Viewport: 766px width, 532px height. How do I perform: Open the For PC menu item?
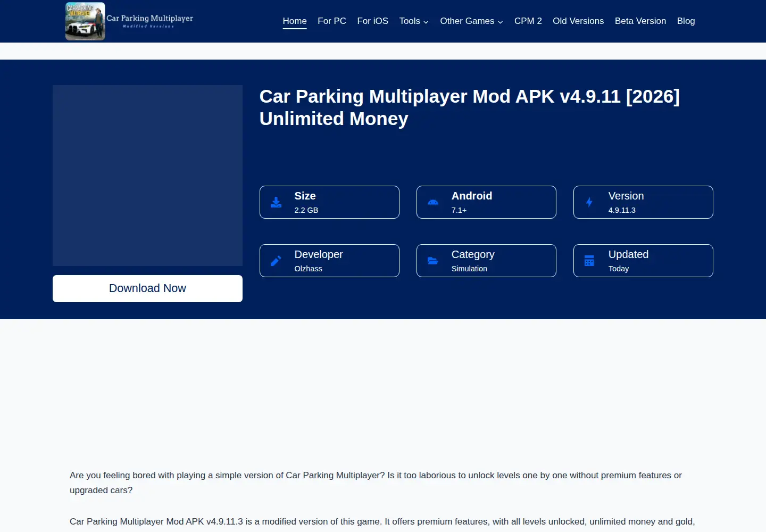click(x=332, y=21)
